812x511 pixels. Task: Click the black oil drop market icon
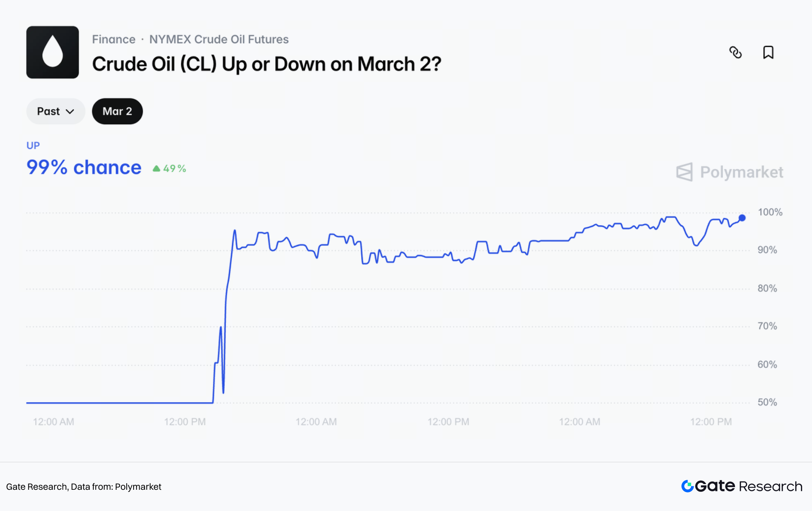53,52
